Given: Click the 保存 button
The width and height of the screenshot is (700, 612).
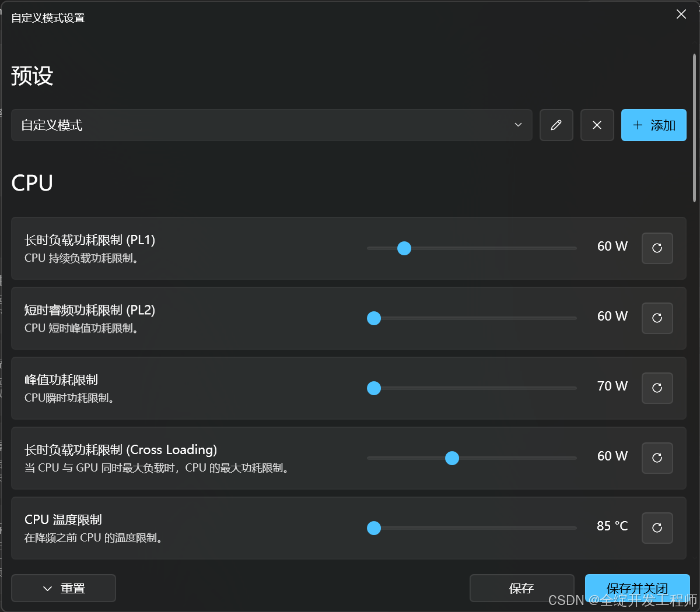Looking at the screenshot, I should point(521,588).
